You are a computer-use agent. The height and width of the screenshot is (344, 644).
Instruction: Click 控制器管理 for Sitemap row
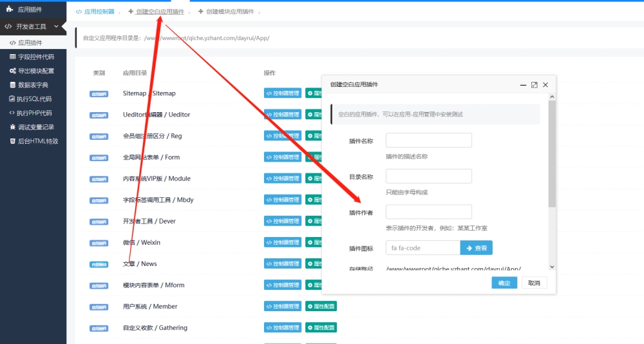pos(283,93)
